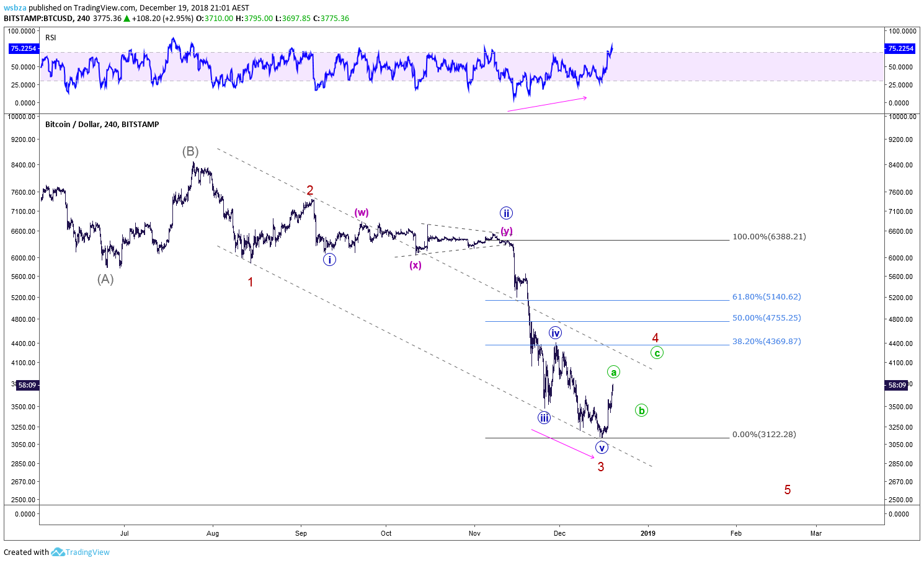
Task: Select the red wave 2 label
Action: (310, 190)
